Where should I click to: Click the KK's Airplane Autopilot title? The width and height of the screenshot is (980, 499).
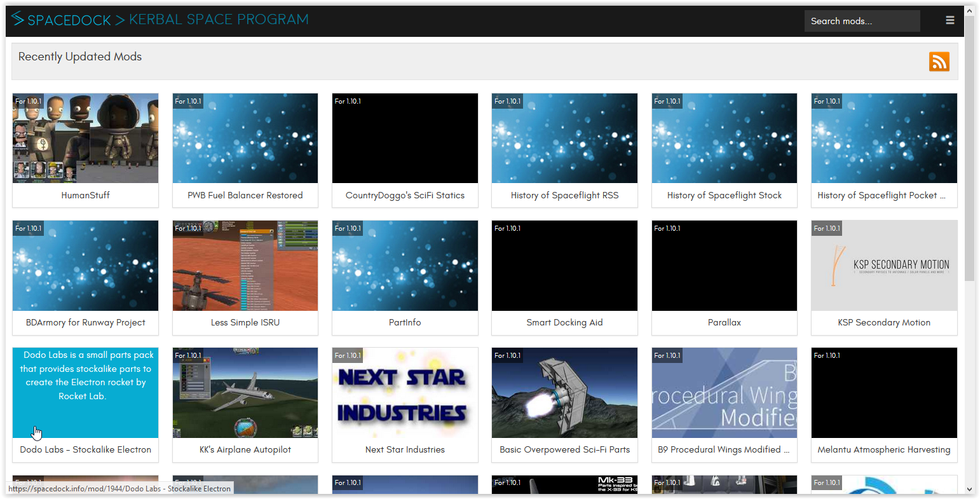coord(245,449)
